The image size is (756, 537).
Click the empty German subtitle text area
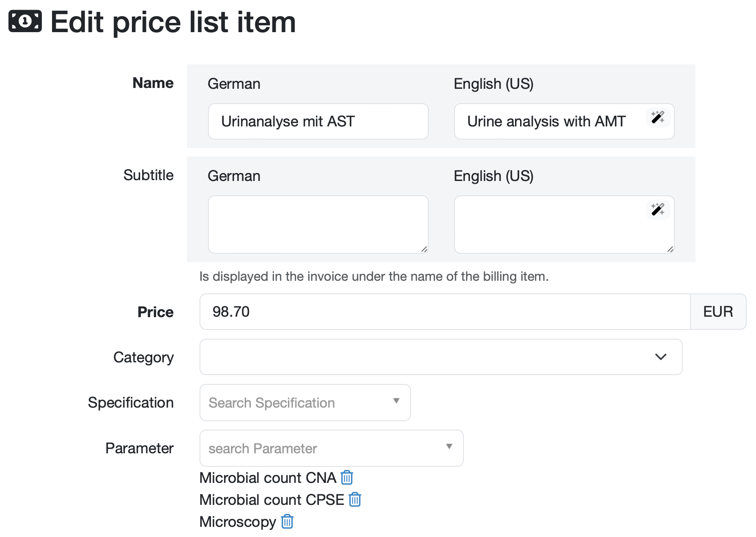[318, 223]
